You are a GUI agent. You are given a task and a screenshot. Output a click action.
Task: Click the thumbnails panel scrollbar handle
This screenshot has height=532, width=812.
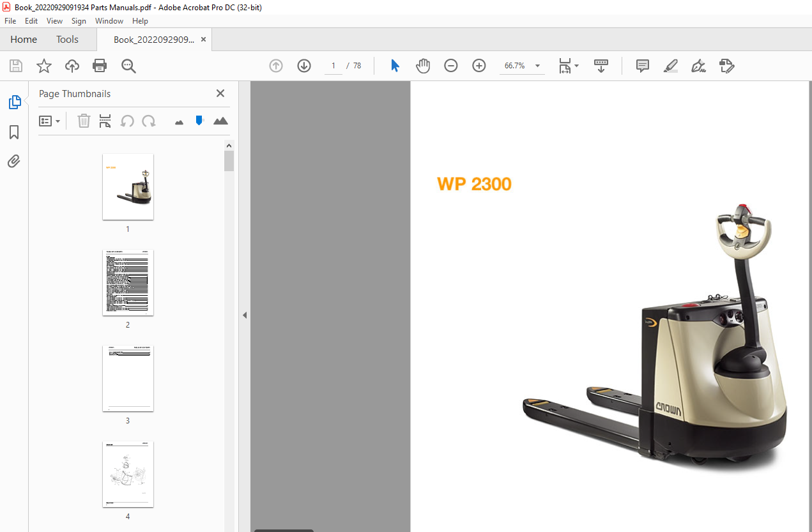point(229,161)
